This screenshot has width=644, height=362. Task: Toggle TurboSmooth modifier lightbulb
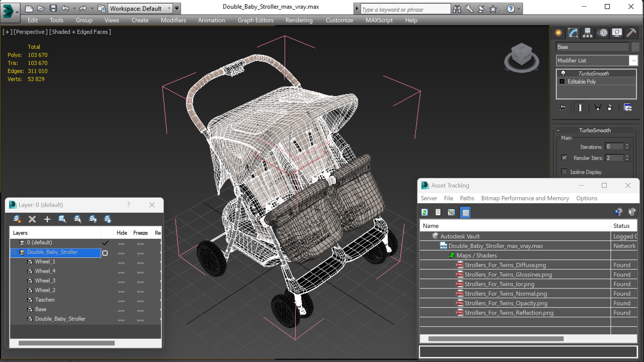563,73
